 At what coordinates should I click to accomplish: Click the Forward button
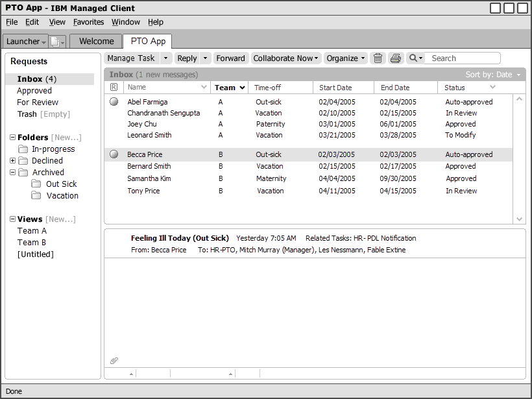231,58
